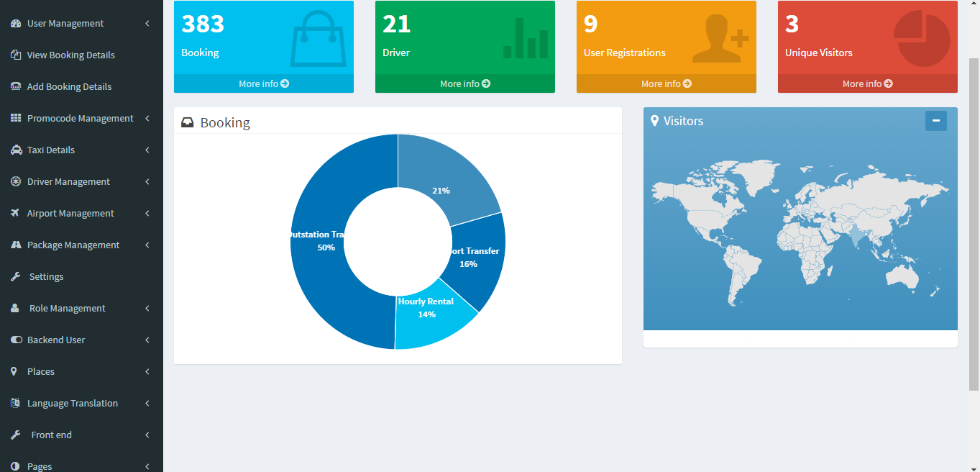Click the steering wheel Driver Management icon
This screenshot has height=472, width=980.
click(16, 181)
